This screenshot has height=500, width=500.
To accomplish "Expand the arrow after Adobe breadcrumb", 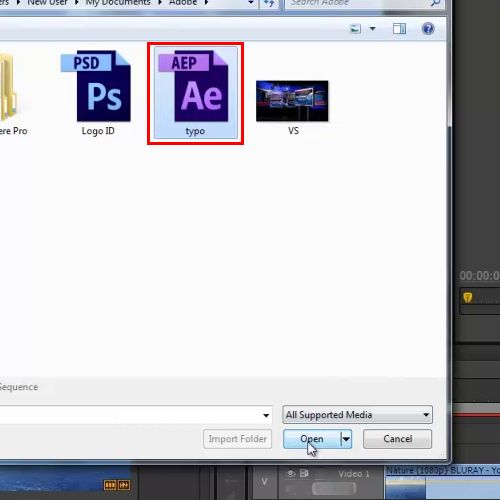I will point(206,3).
